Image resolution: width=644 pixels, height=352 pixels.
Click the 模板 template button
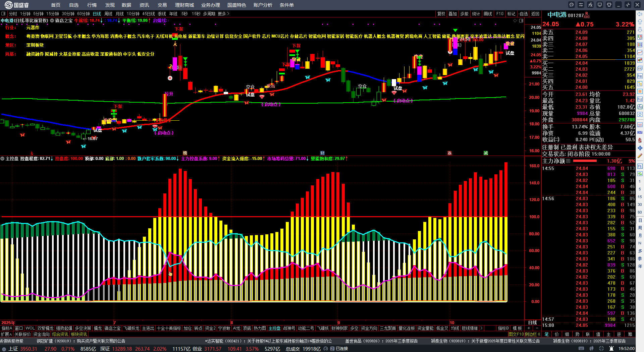[x=517, y=328]
